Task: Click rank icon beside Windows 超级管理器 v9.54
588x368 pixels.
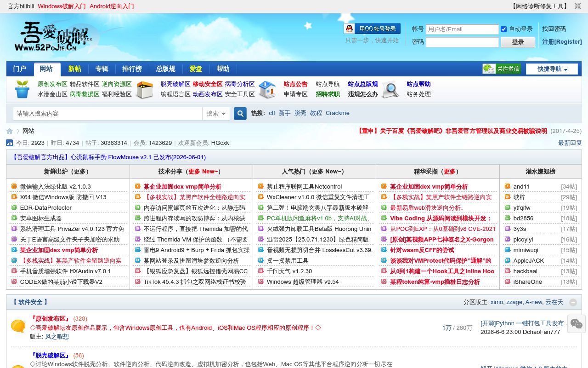Action: click(261, 282)
